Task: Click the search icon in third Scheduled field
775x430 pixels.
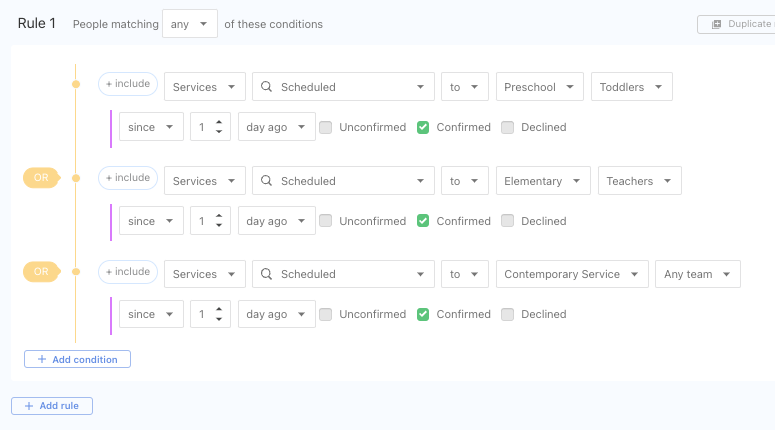Action: (266, 274)
